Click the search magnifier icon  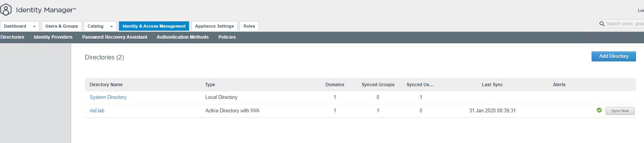(x=602, y=24)
